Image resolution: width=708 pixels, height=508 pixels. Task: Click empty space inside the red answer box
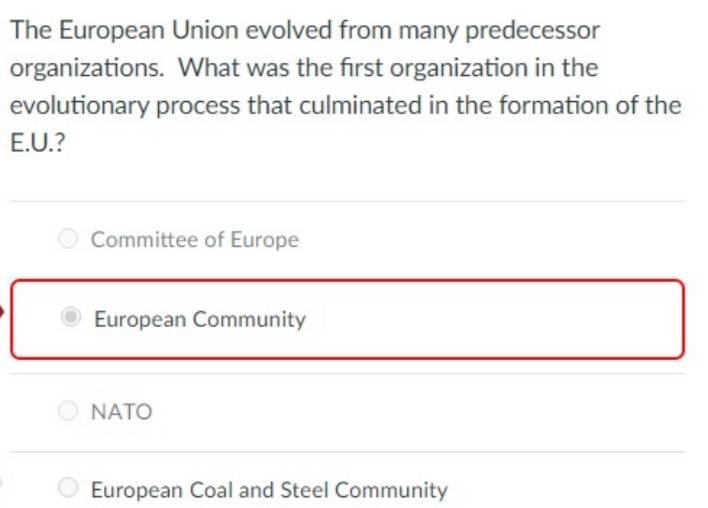point(497,319)
